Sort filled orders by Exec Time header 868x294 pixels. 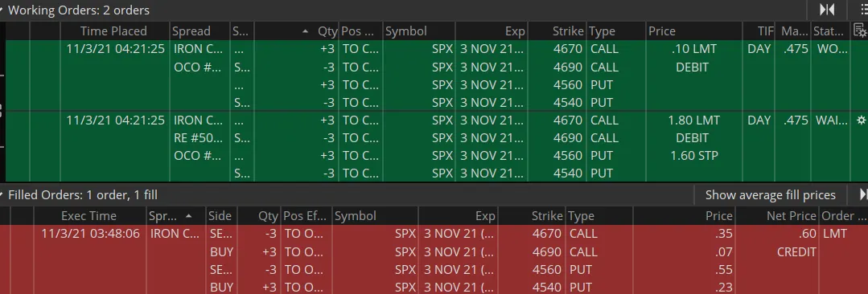[x=89, y=215]
